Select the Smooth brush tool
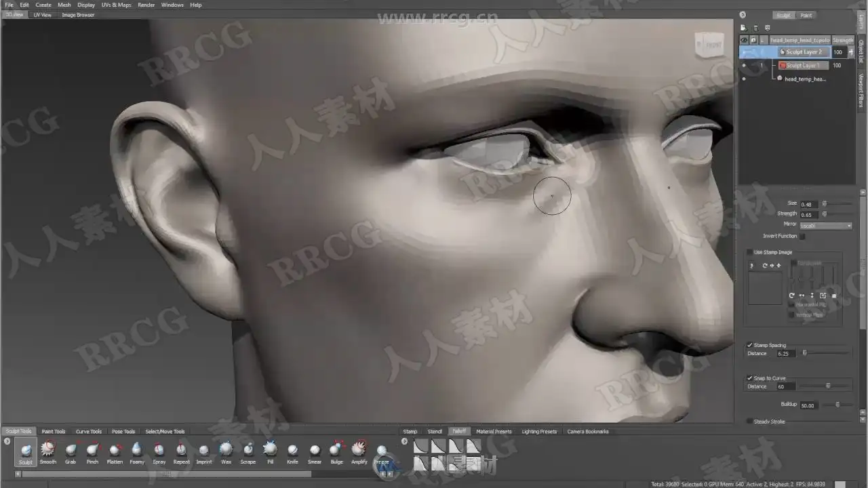 coord(47,452)
